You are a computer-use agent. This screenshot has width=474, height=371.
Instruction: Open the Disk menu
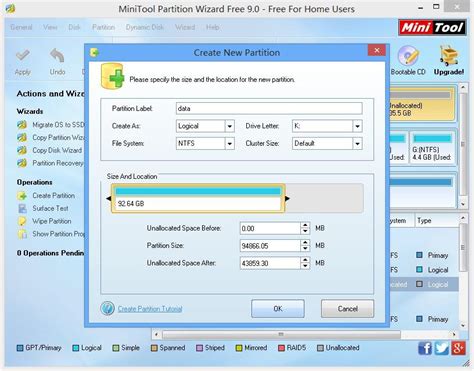coord(74,27)
